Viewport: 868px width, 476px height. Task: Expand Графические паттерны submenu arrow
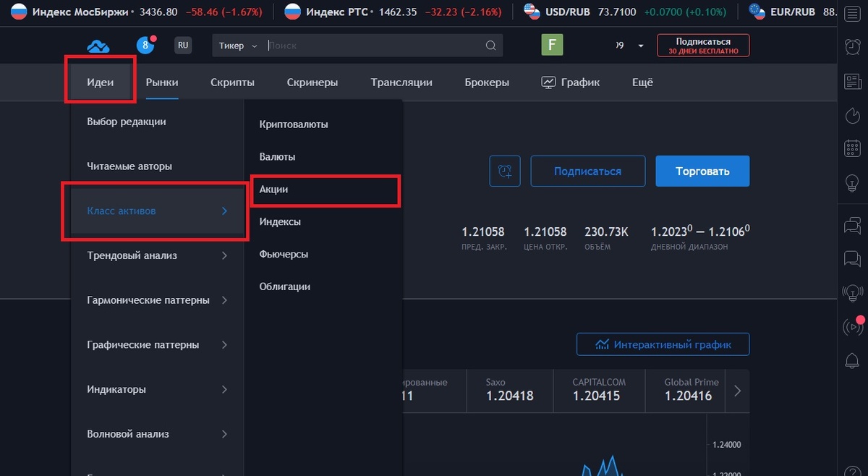tap(224, 345)
